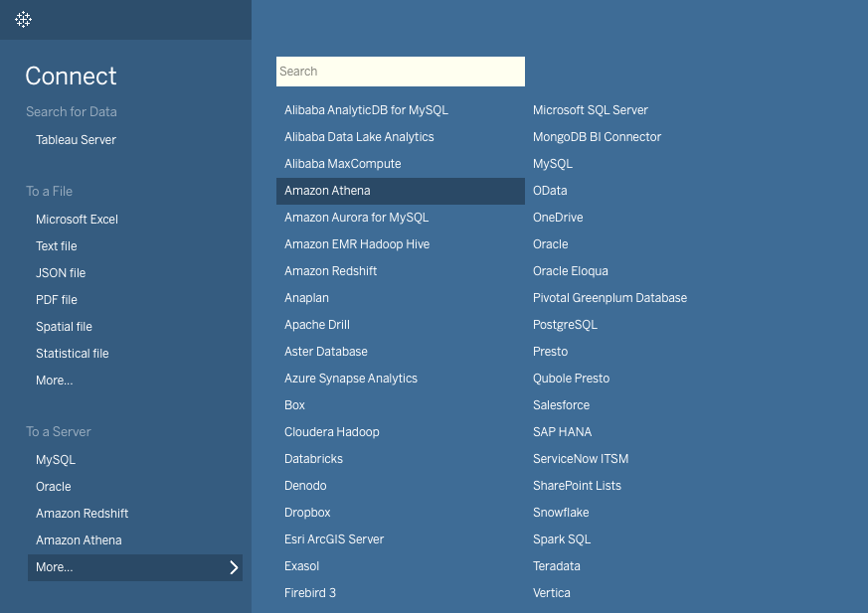This screenshot has height=613, width=868.
Task: Select Oracle in the sidebar
Action: (x=54, y=487)
